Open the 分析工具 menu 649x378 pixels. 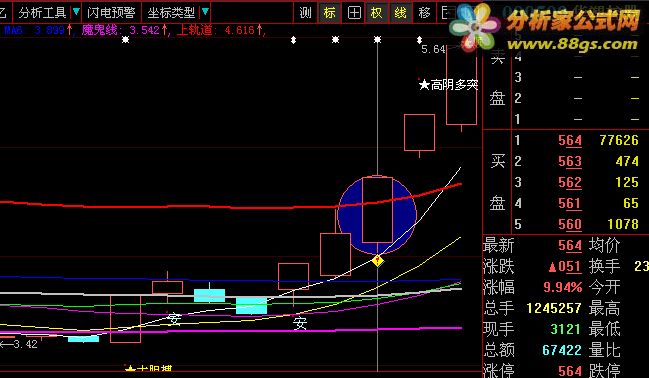point(42,12)
